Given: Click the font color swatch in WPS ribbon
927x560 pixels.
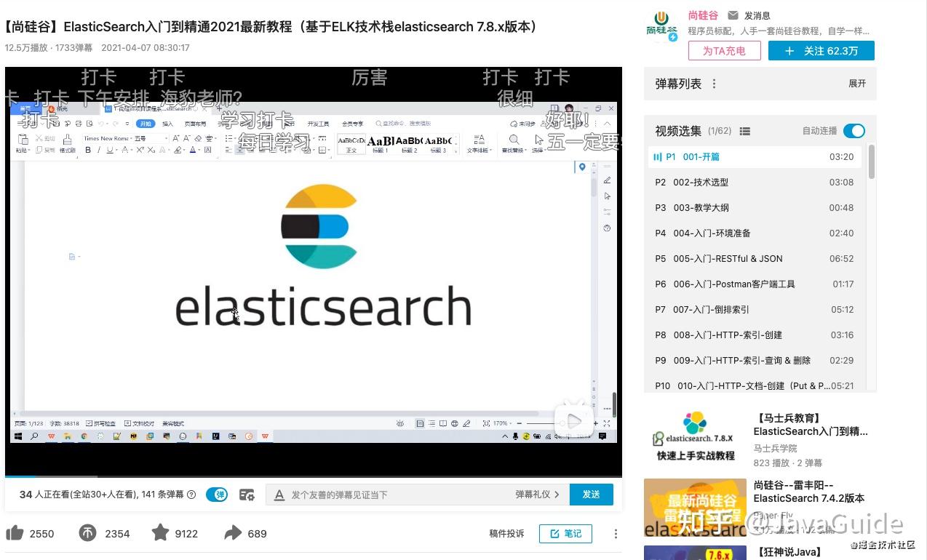Looking at the screenshot, I should (192, 150).
